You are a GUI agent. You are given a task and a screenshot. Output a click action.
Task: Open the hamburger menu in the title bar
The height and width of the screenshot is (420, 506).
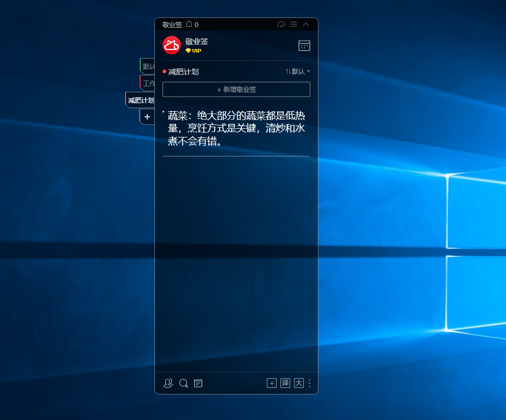click(x=293, y=24)
